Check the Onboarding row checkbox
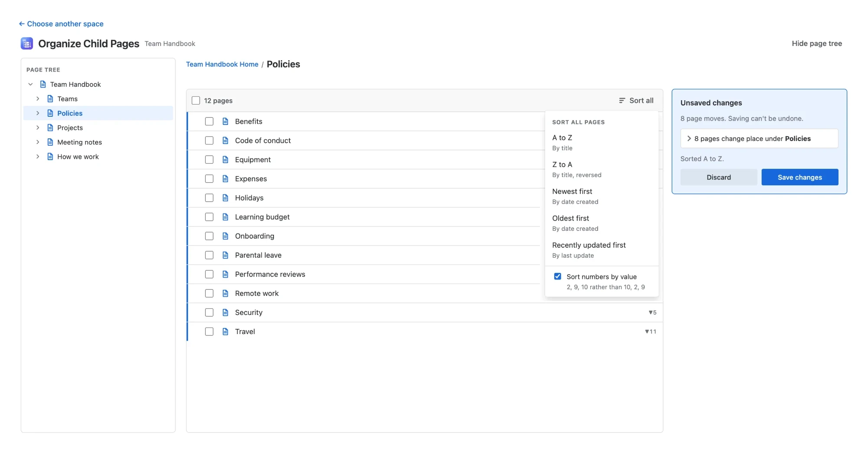This screenshot has width=868, height=472. pos(209,236)
